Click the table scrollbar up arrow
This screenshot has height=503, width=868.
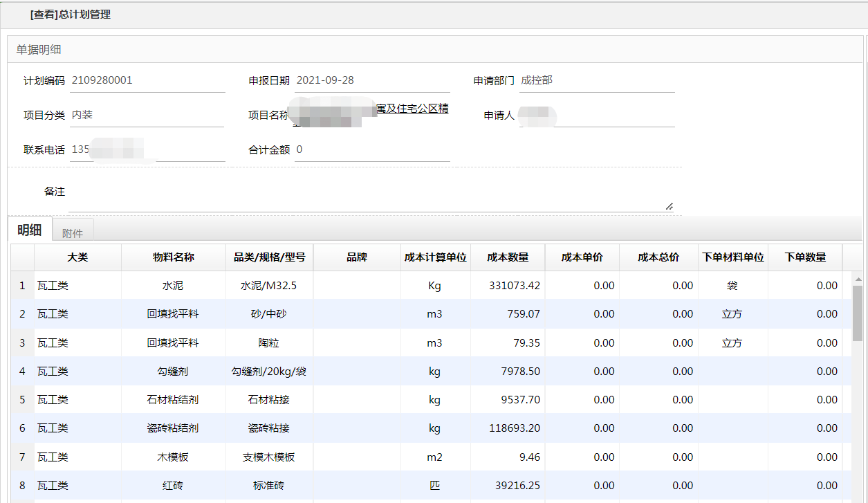tap(858, 280)
